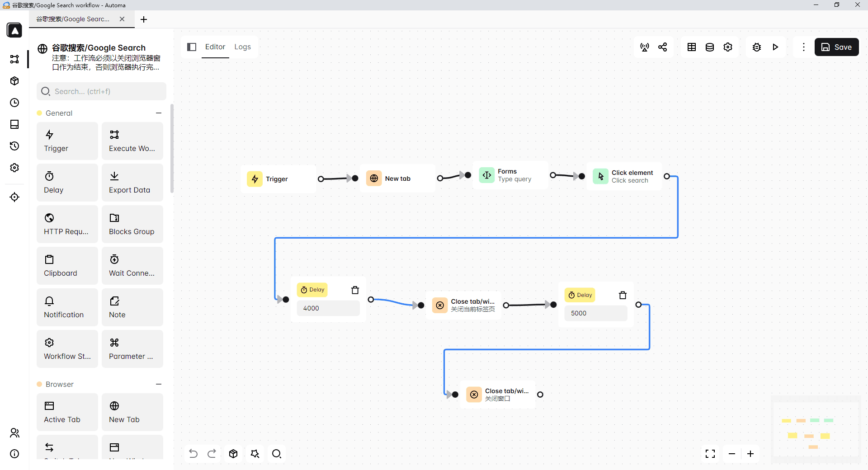
Task: Switch to the Logs tab
Action: [242, 47]
